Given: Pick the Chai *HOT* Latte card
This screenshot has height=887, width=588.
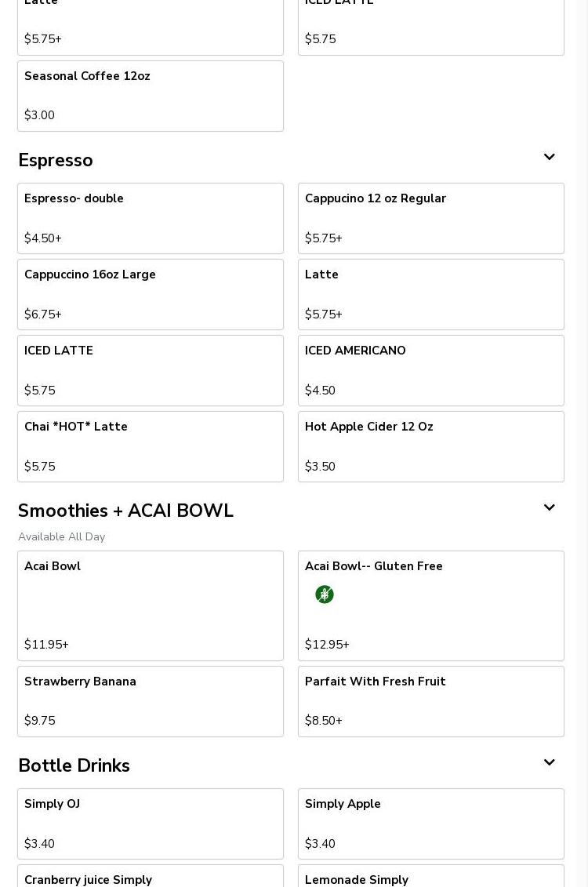Looking at the screenshot, I should tap(151, 446).
